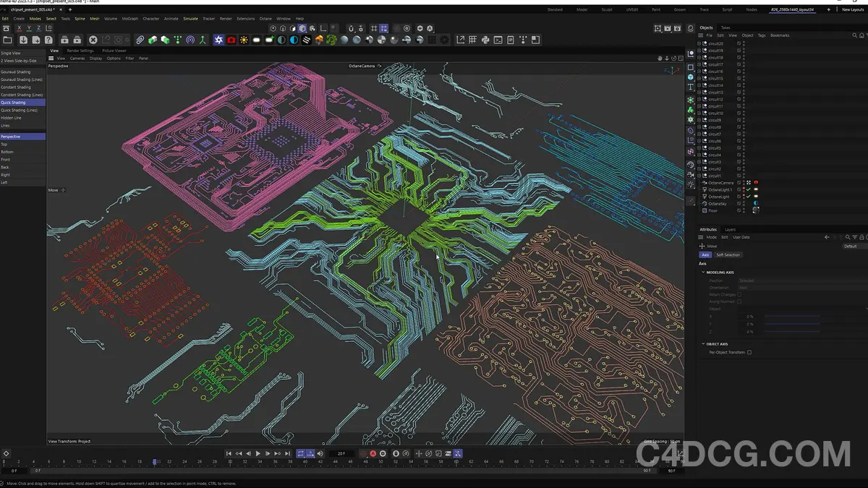Open the MoGraph menu
Image resolution: width=868 pixels, height=488 pixels.
click(x=130, y=18)
